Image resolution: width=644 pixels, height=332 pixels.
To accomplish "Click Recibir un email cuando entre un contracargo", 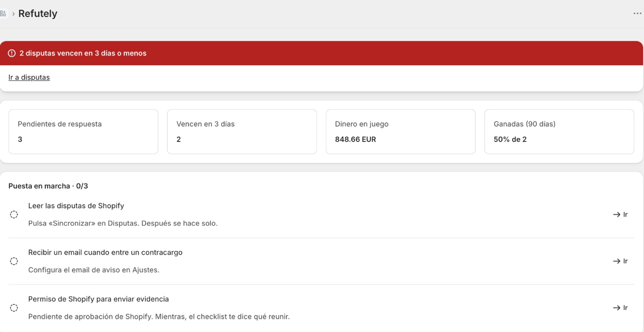I will pos(105,253).
